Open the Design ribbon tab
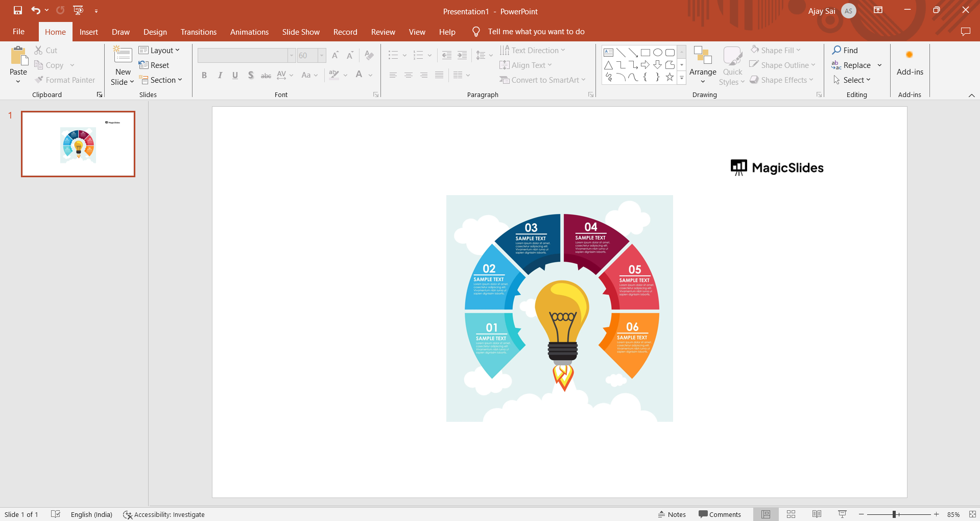Screen dimensions: 980x521 [x=155, y=32]
